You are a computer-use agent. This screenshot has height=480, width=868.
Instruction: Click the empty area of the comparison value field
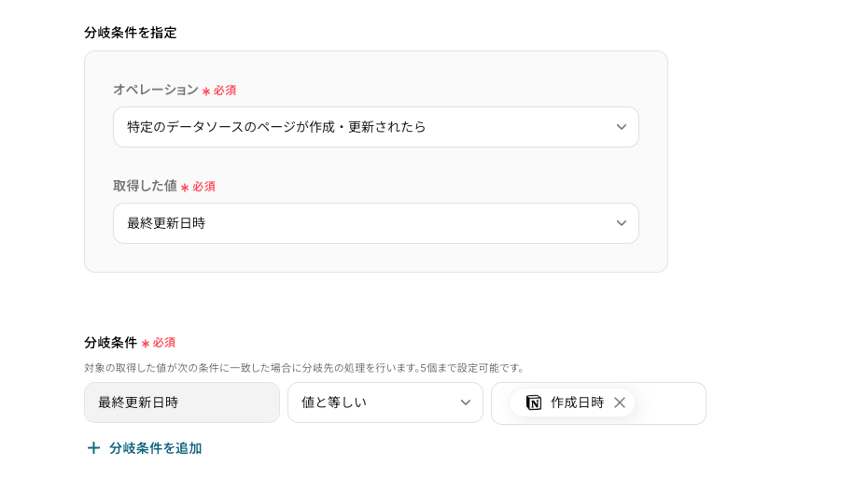pos(670,402)
